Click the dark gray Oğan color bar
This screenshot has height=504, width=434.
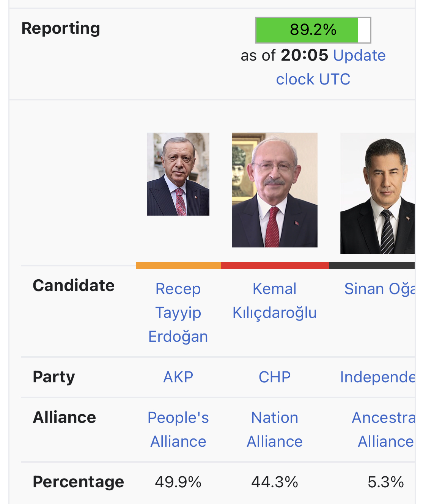click(372, 266)
